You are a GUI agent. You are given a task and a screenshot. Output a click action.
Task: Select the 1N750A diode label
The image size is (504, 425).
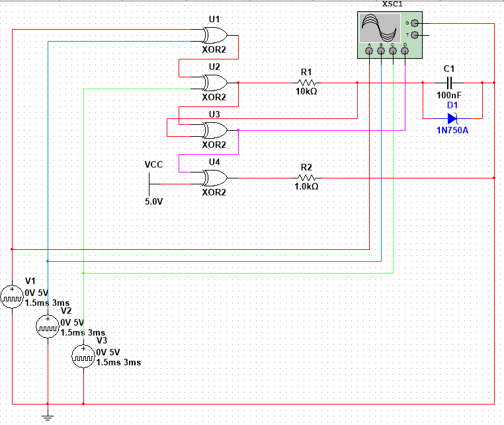tap(452, 131)
